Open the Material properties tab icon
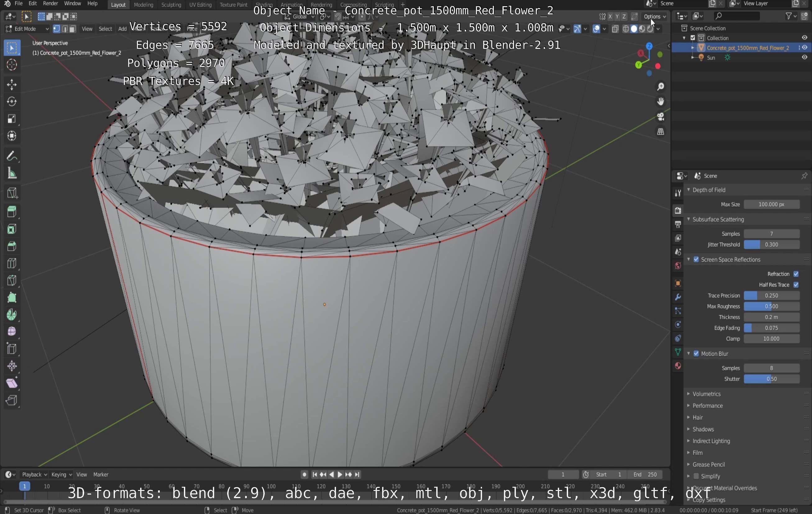This screenshot has height=514, width=812. click(x=678, y=366)
